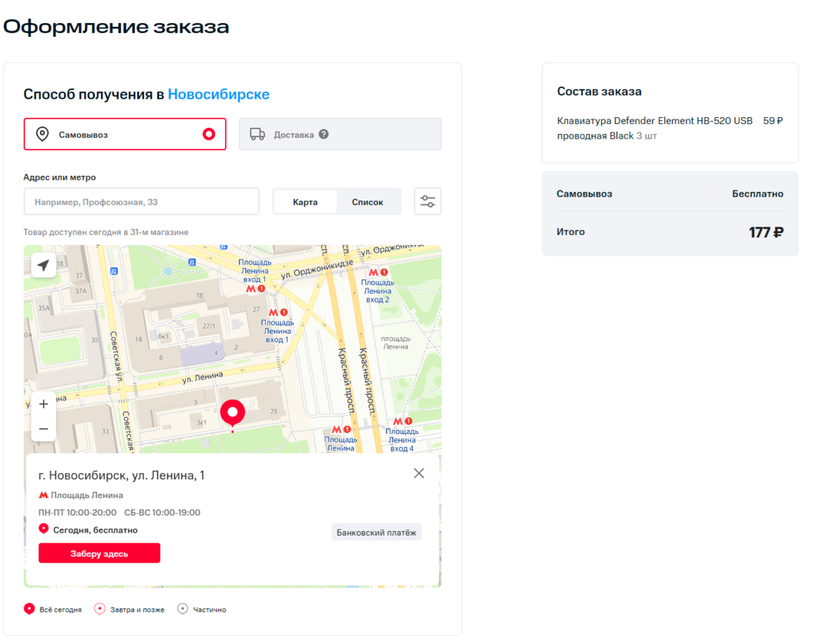Switch to the Карта view tab

click(x=305, y=202)
